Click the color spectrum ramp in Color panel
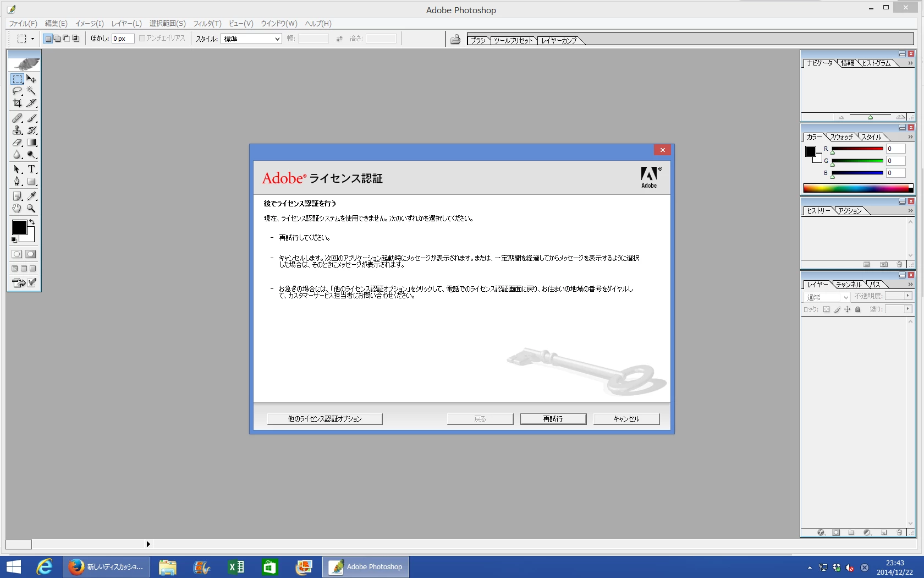 coord(858,188)
